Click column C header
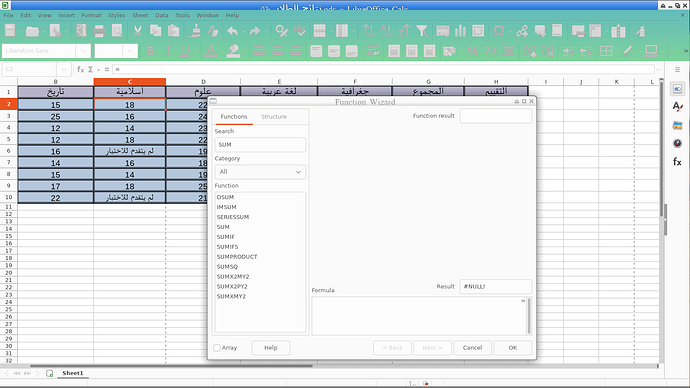Screen dimensions: 690x388 [130, 82]
